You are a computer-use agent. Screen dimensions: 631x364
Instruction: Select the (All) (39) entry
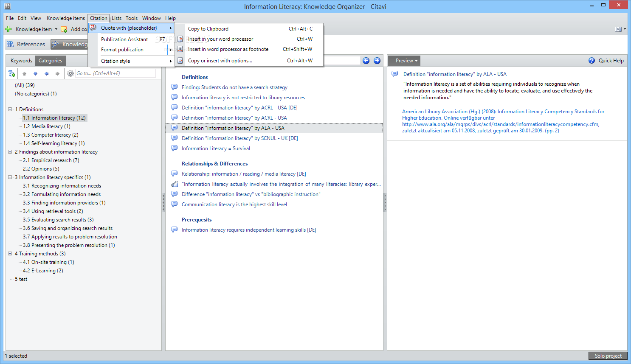[25, 85]
